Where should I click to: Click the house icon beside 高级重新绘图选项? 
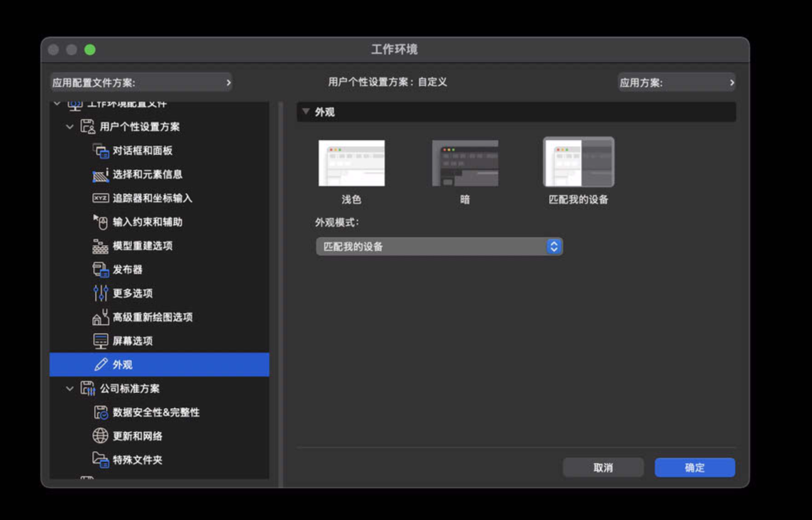pyautogui.click(x=101, y=317)
